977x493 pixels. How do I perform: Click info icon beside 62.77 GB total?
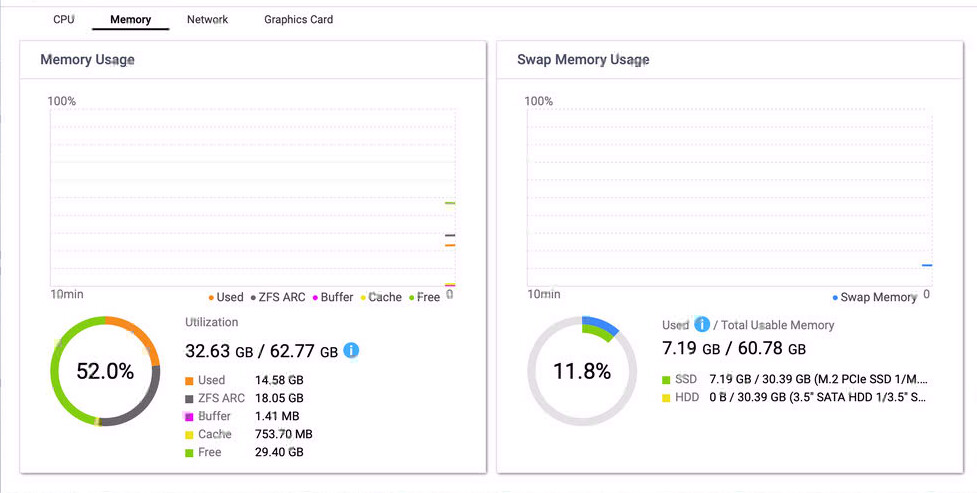351,351
